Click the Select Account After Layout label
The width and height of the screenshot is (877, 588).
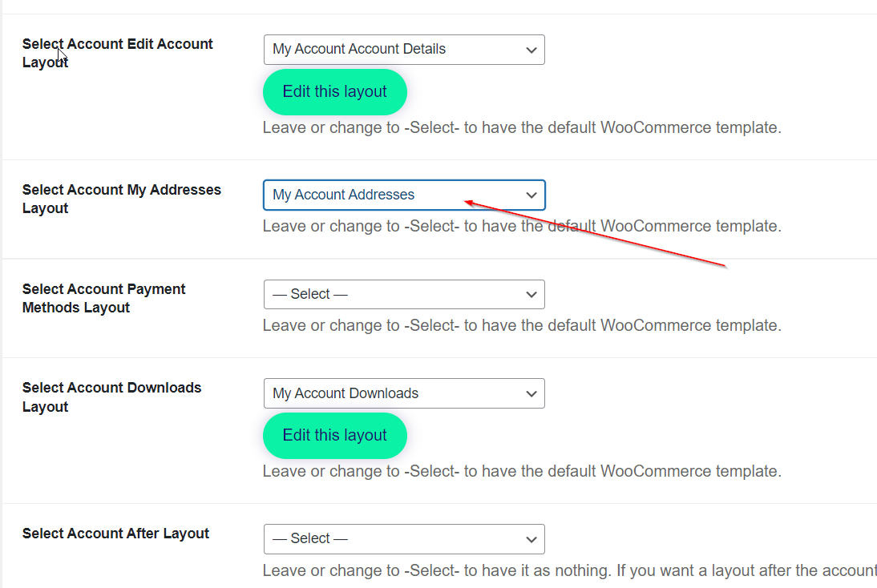[115, 534]
